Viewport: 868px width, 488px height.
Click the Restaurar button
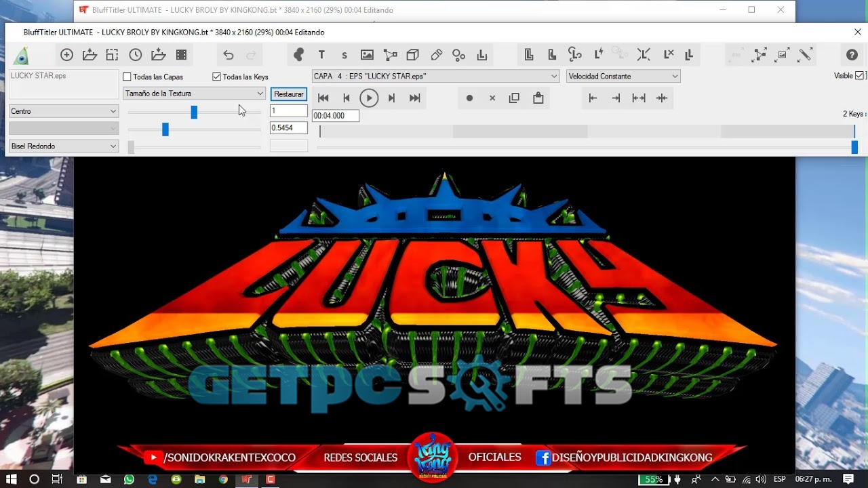289,94
